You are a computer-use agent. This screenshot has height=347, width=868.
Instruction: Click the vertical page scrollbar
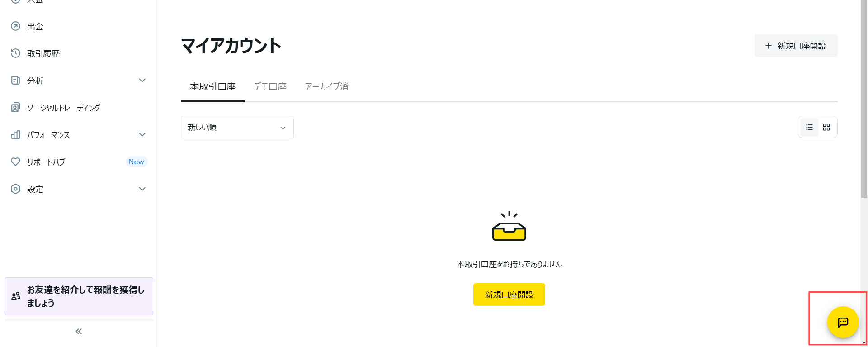click(x=864, y=99)
